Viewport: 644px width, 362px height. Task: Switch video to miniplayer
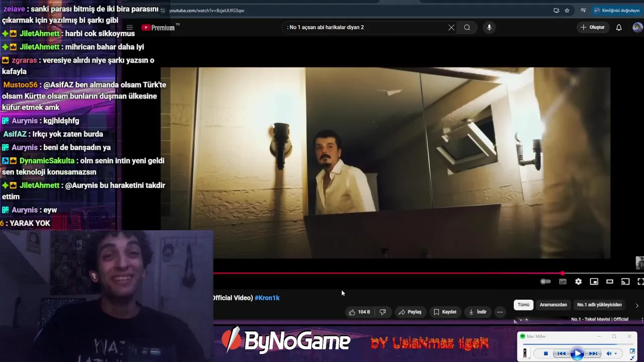[x=594, y=282]
